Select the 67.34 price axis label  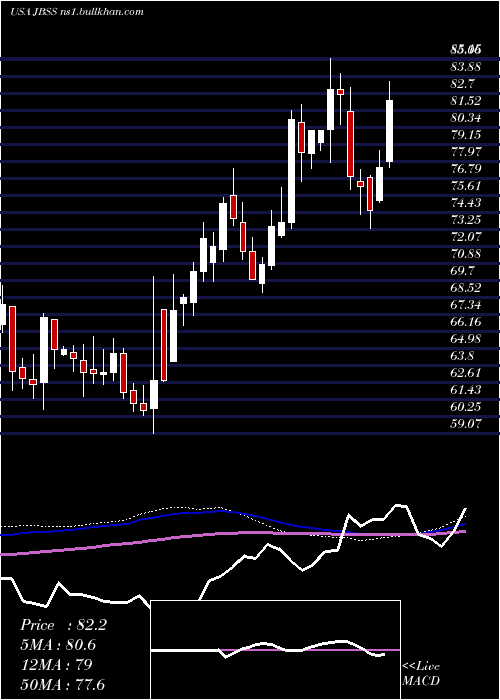tap(466, 304)
